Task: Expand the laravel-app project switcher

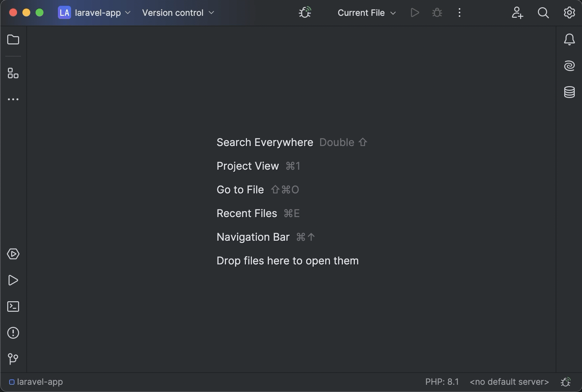Action: click(x=94, y=13)
